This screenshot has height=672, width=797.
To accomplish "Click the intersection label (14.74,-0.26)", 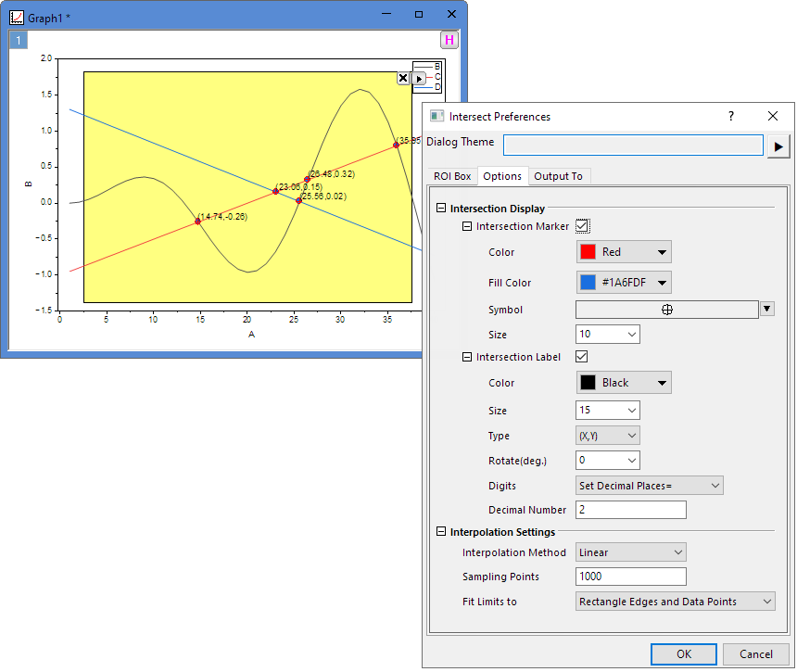I will (x=222, y=217).
